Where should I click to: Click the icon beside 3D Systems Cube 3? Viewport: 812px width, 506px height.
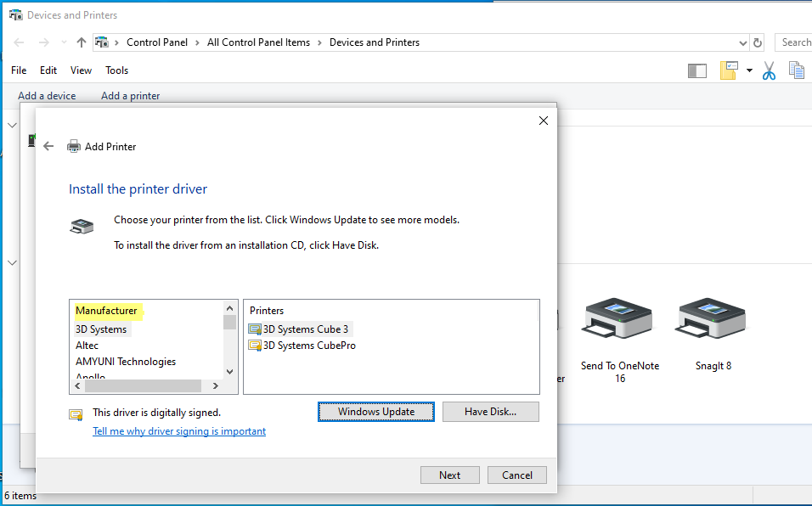pos(255,329)
